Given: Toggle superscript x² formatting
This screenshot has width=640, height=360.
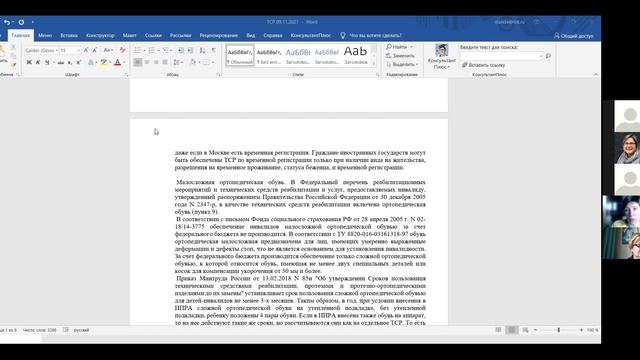Looking at the screenshot, I should pyautogui.click(x=78, y=62).
